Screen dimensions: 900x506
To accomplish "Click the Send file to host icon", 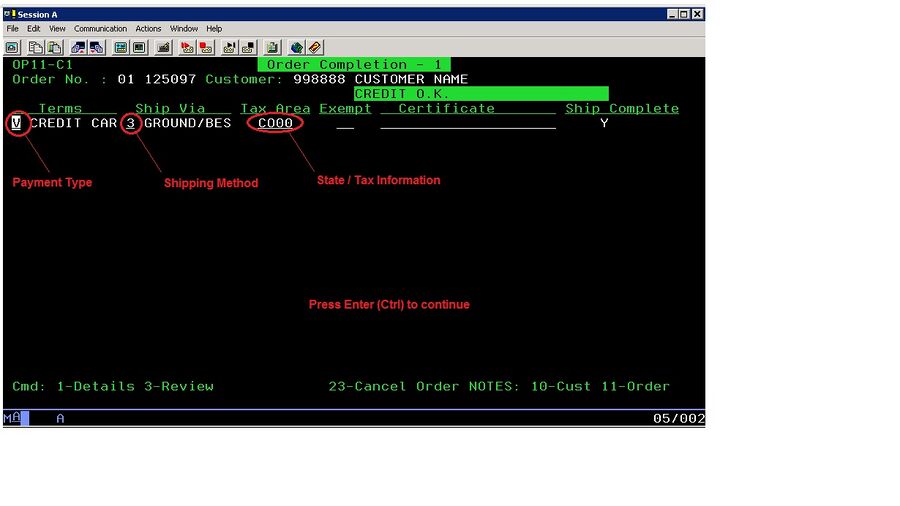I will coord(78,47).
